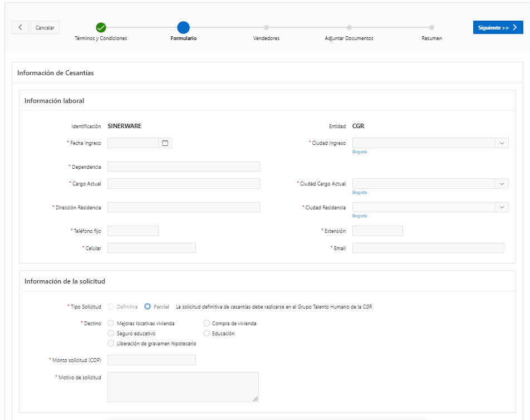Open the Fecha Ingreso calendar picker
The height and width of the screenshot is (420, 530).
(x=165, y=143)
